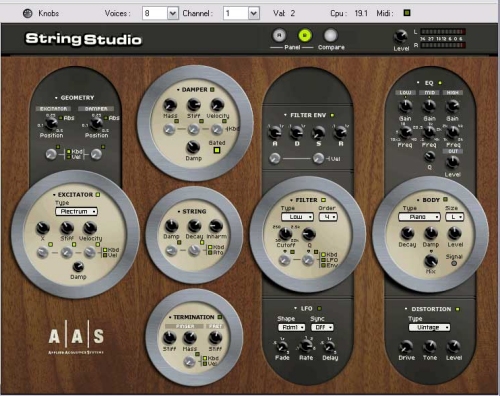Click the Filter Env Release knob
This screenshot has height=396, width=500.
[x=340, y=133]
